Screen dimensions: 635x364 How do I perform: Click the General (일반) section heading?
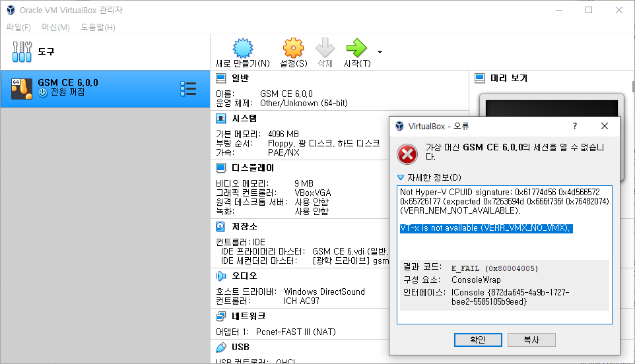point(240,78)
